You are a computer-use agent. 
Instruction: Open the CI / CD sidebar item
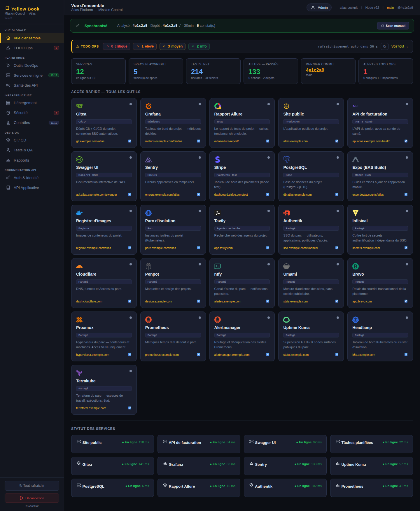32,140
